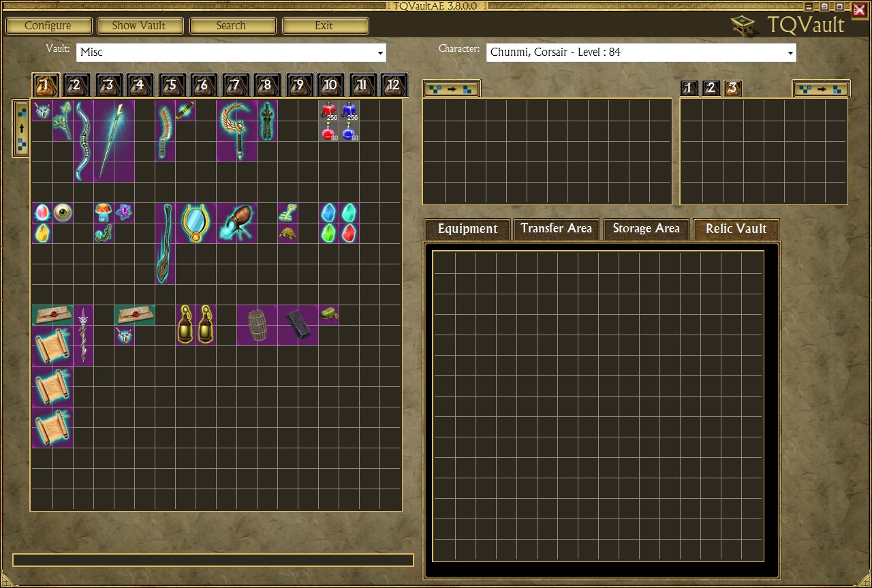The image size is (872, 588).
Task: Select the red crystal gem
Action: 349,233
